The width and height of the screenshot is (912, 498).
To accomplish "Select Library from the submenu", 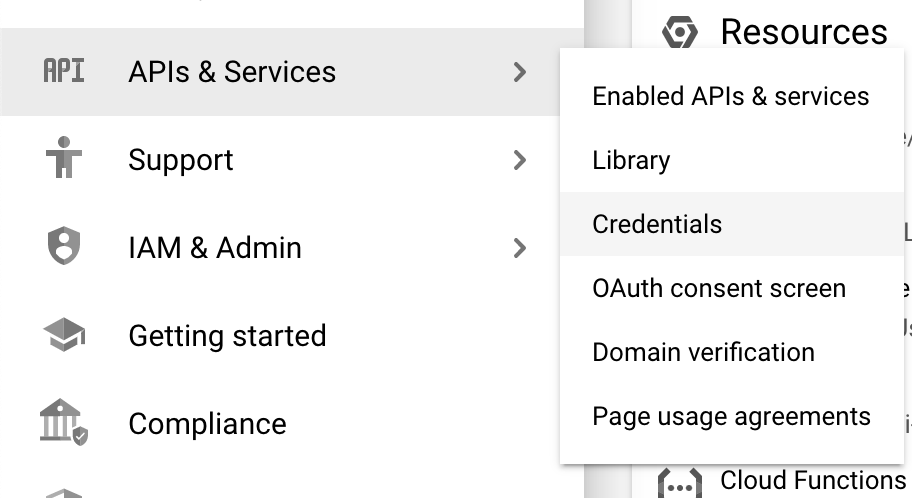I will (631, 160).
